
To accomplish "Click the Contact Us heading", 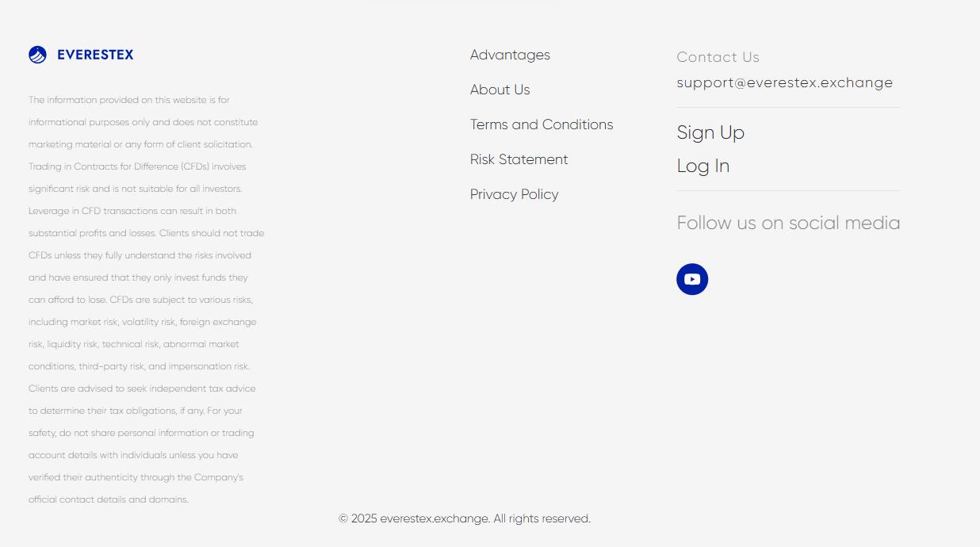I will point(718,57).
